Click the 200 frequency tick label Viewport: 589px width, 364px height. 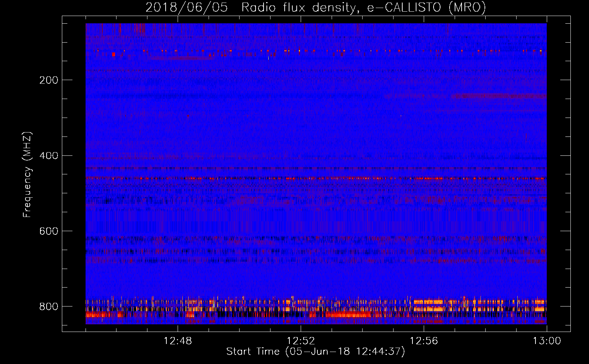coord(49,80)
